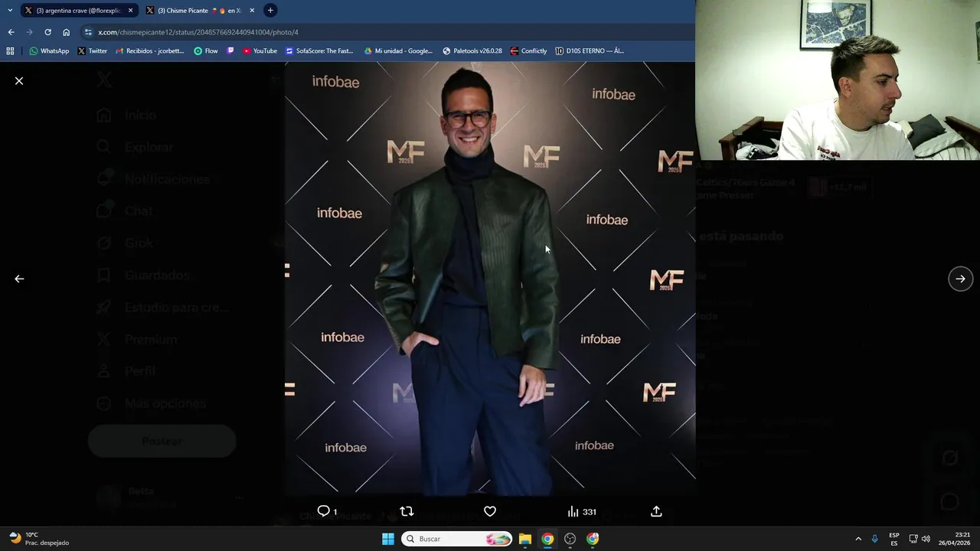This screenshot has height=551, width=980.
Task: Open a new browser tab
Action: [270, 11]
